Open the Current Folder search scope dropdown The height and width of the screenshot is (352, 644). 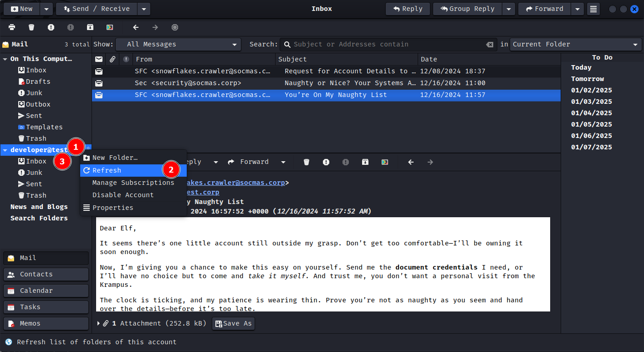[576, 45]
